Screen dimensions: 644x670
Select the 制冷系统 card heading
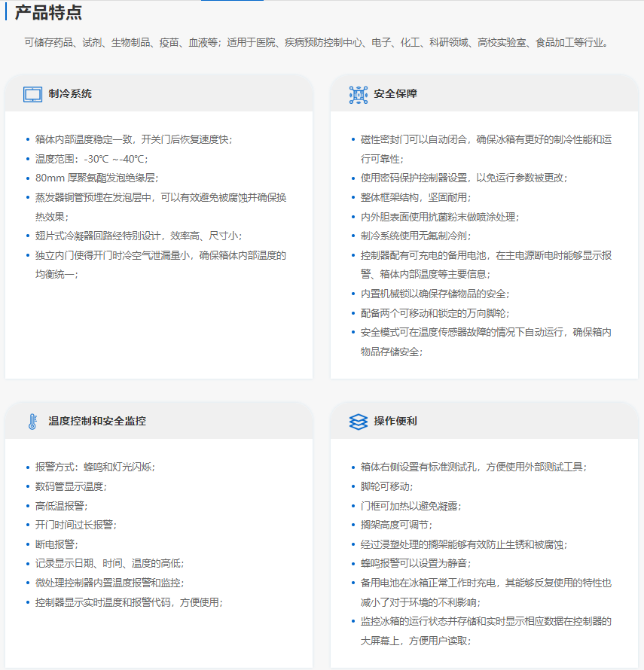click(70, 94)
